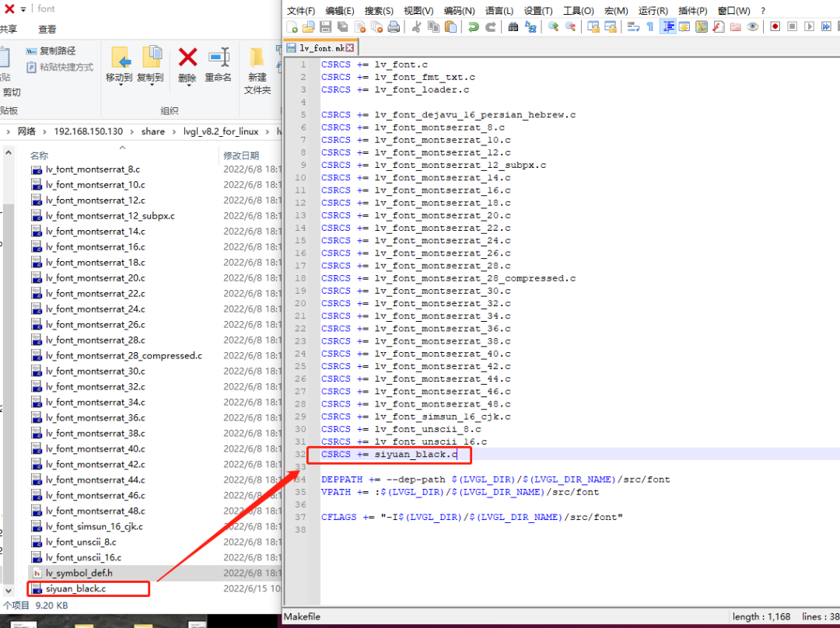Toggle file monitoring eye icon
Viewport: 840px width, 628px height.
pos(753,26)
